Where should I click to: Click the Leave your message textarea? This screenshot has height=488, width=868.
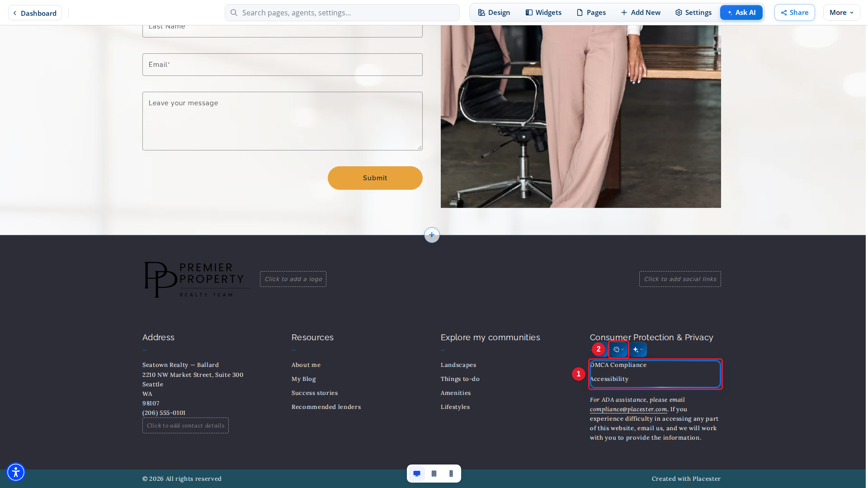click(283, 121)
